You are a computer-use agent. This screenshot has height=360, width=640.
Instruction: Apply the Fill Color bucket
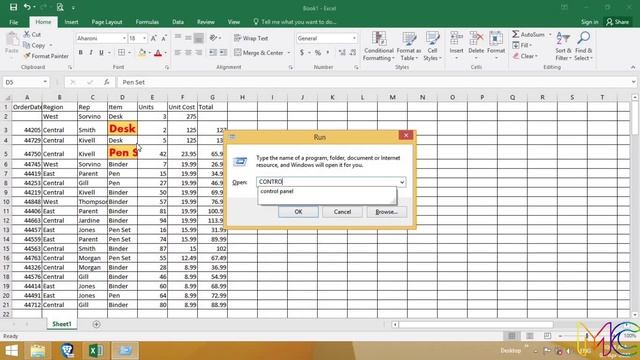click(142, 53)
